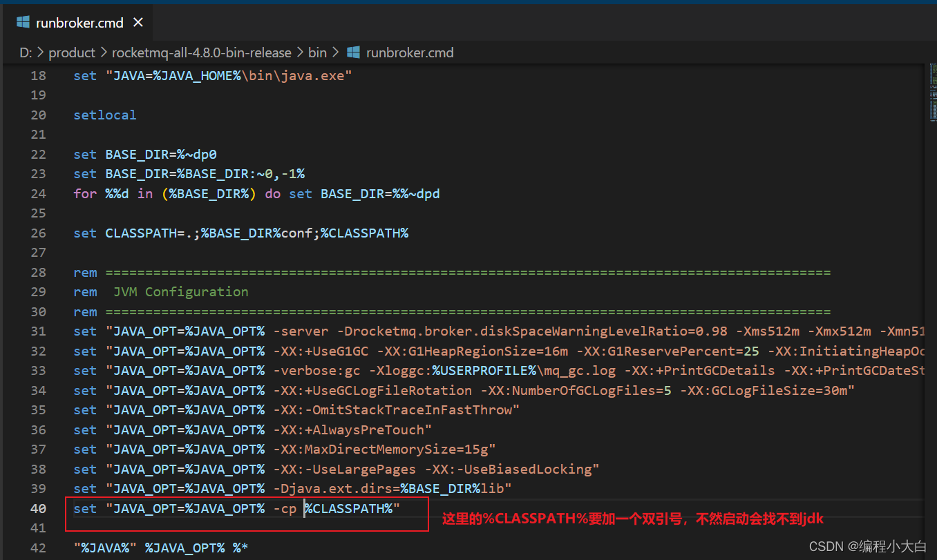Open the D: drive breadcrumb
937x560 pixels.
coord(26,52)
